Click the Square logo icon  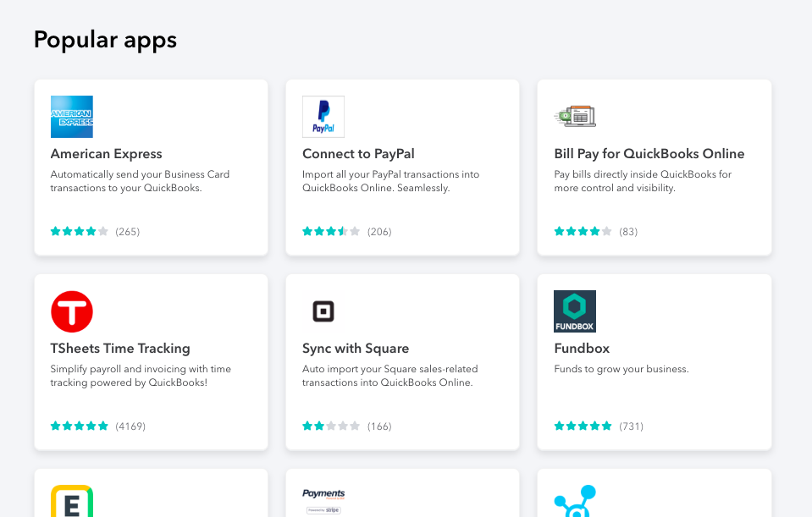point(323,311)
